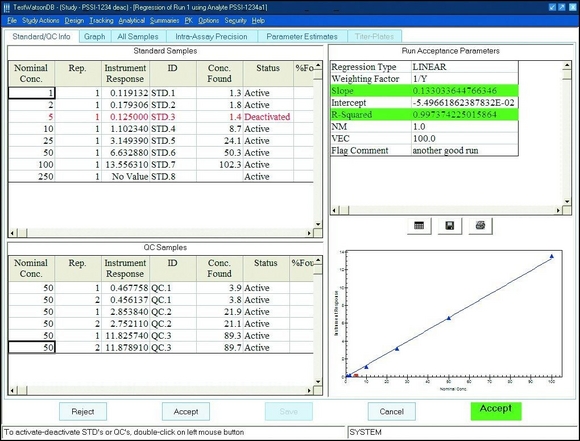Screen dimensions: 580x441
Task: Click the printer icon button
Action: pyautogui.click(x=480, y=226)
